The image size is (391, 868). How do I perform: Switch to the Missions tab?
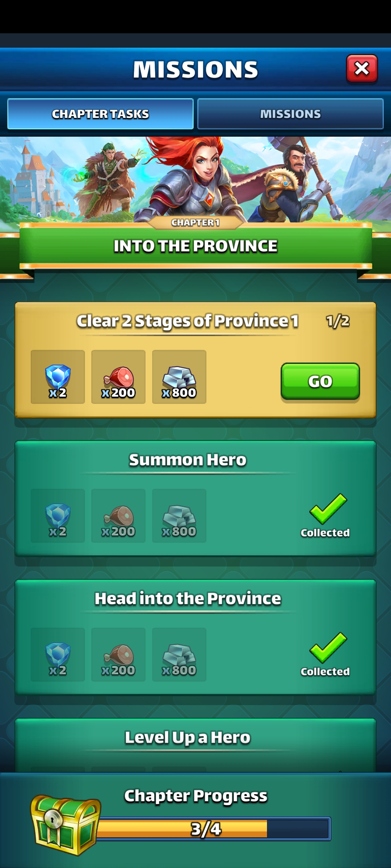point(290,114)
